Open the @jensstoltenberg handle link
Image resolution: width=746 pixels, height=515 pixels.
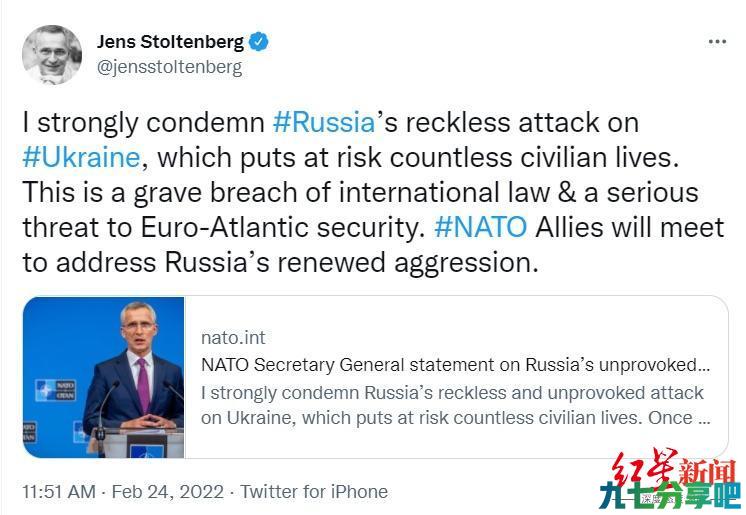(x=169, y=67)
